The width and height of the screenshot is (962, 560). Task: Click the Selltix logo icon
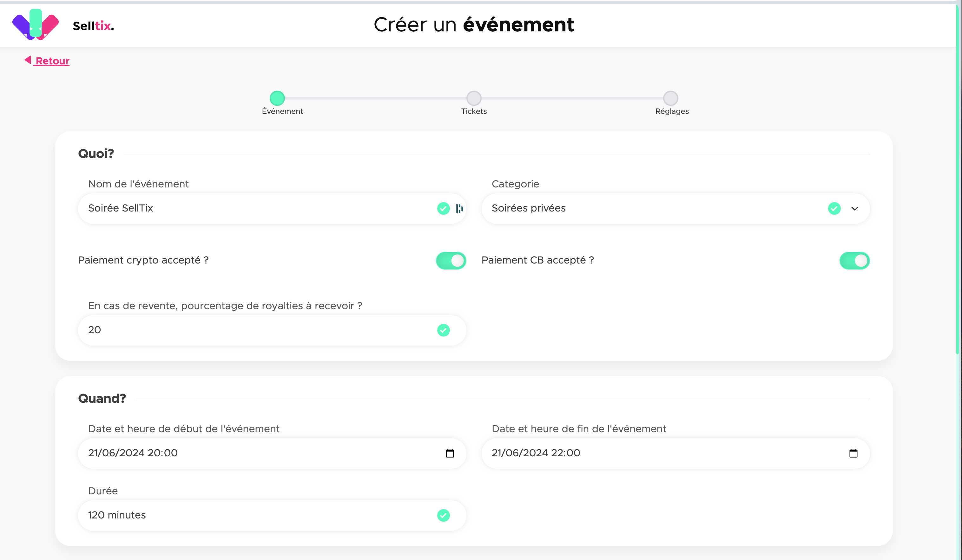36,25
